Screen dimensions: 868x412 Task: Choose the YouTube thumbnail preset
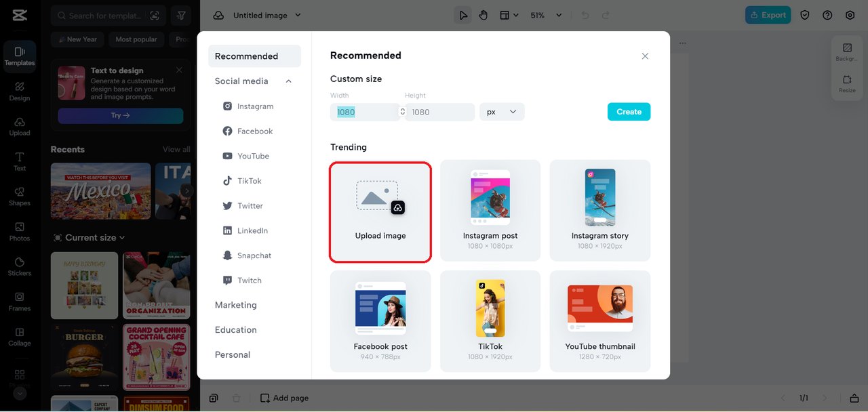coord(600,321)
